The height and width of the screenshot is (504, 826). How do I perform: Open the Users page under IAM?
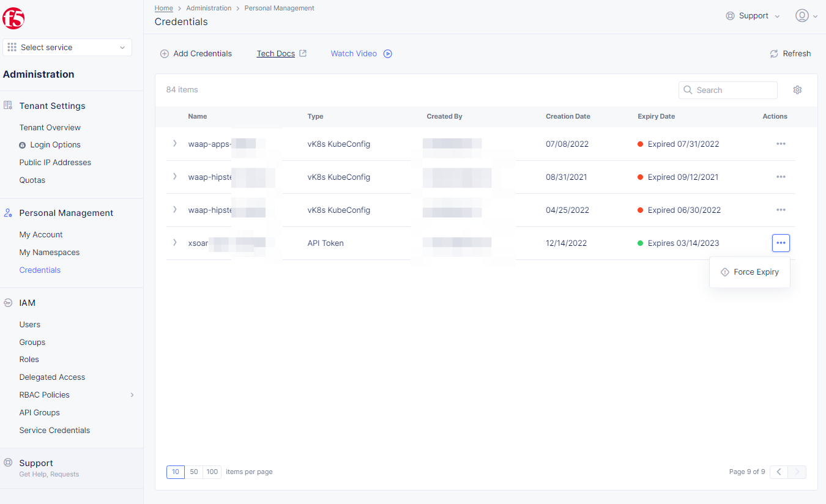[29, 324]
